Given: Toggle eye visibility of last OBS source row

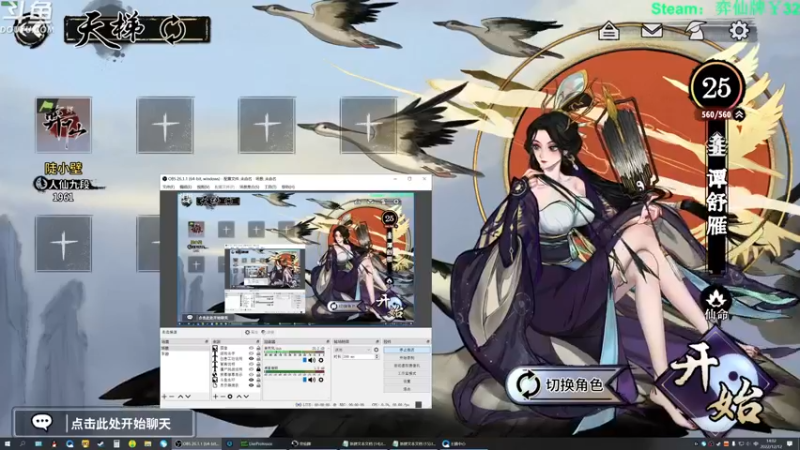Looking at the screenshot, I should pyautogui.click(x=251, y=385).
